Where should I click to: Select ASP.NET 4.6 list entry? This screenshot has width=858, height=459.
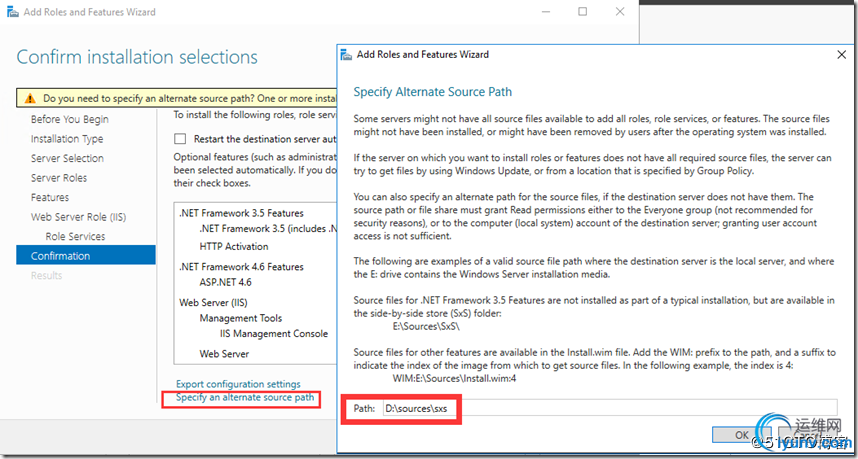click(225, 283)
